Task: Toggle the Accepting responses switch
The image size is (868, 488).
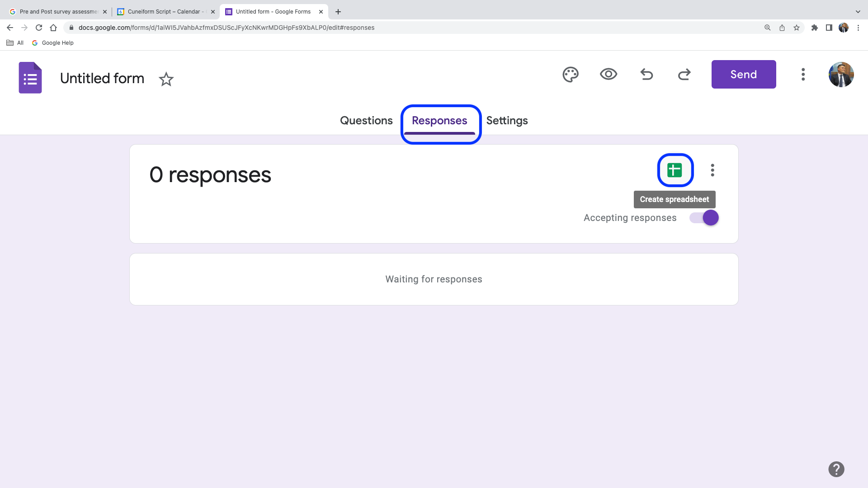Action: (704, 218)
